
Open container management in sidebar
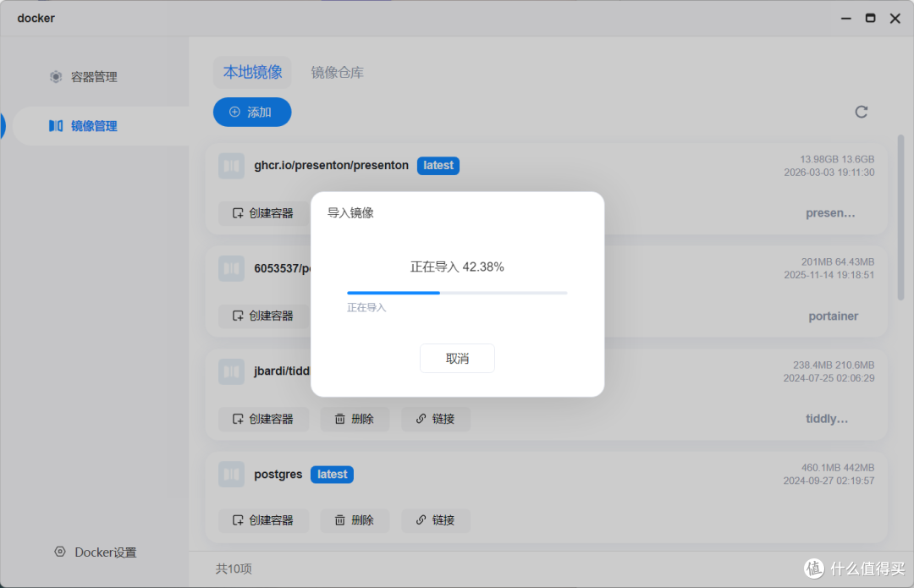click(93, 77)
